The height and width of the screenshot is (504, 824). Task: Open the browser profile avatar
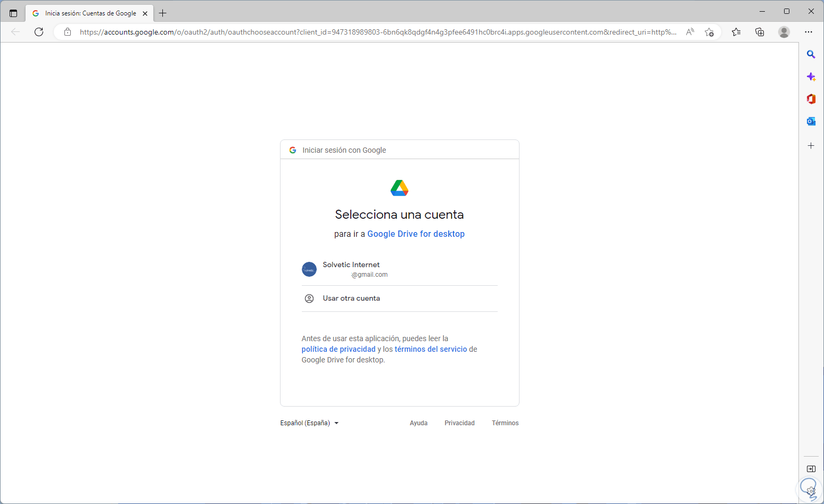tap(784, 32)
